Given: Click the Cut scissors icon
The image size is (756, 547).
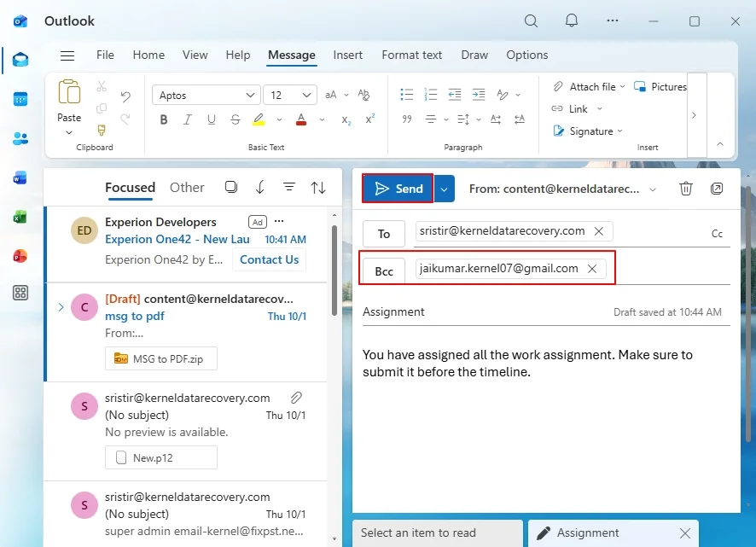Looking at the screenshot, I should click(x=102, y=86).
